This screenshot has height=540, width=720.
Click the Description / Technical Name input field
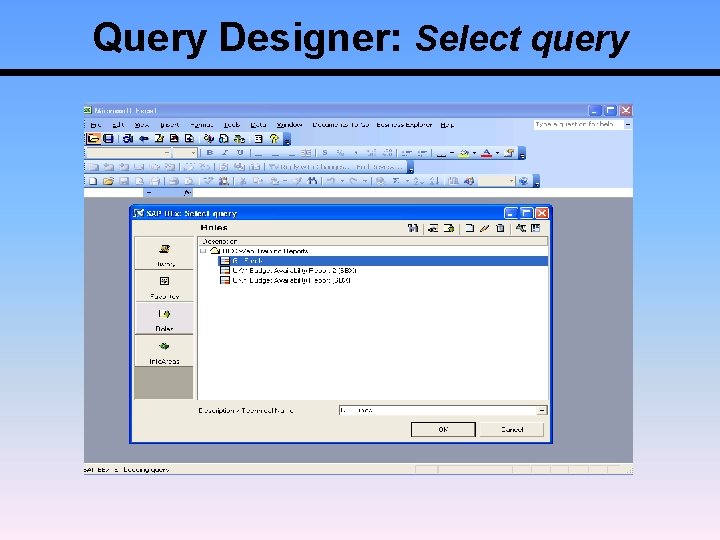tap(438, 410)
